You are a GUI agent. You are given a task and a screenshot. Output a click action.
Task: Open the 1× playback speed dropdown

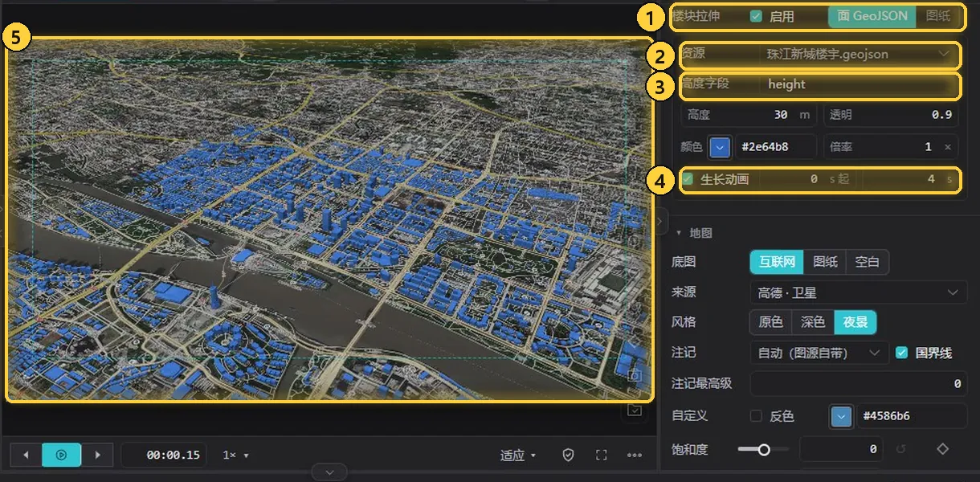click(x=236, y=455)
